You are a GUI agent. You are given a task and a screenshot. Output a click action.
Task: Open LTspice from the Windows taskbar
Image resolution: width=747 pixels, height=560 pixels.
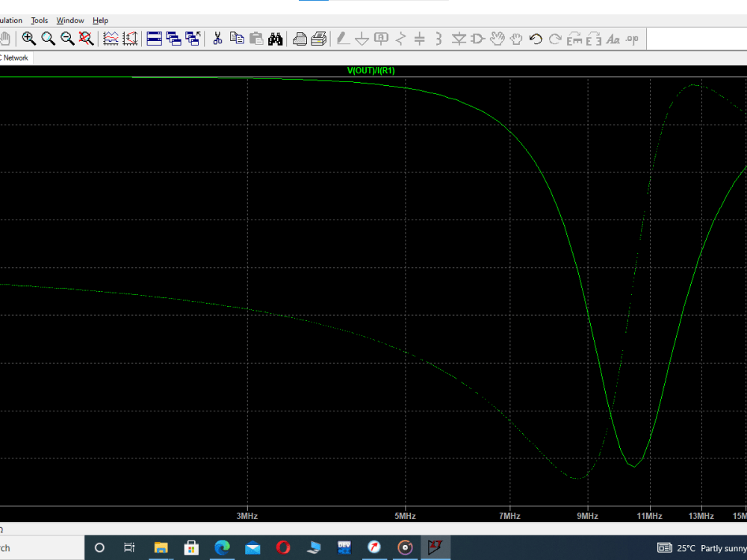coord(436,547)
